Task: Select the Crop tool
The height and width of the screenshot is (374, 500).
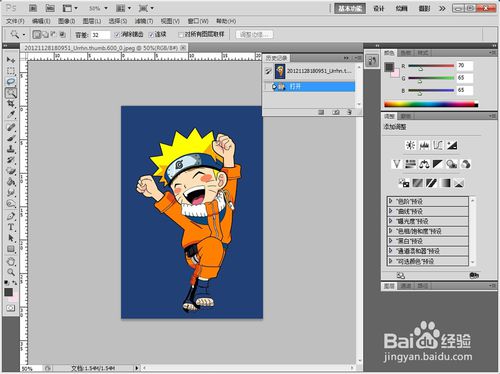Action: (11, 104)
